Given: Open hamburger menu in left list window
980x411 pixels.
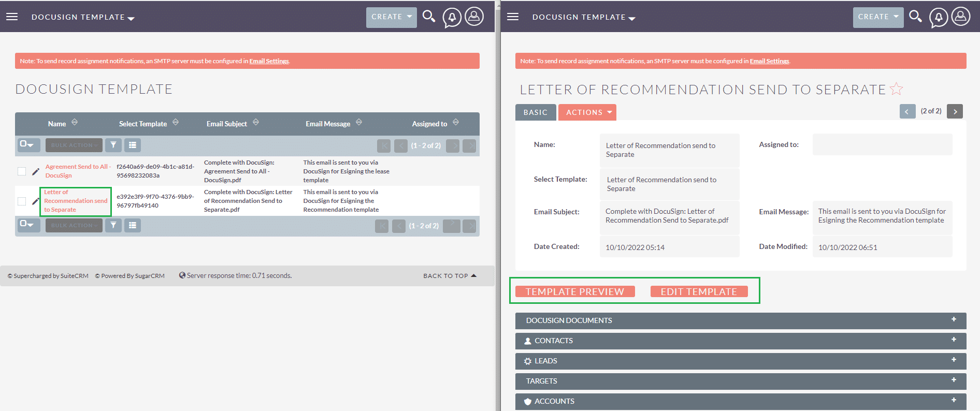Looking at the screenshot, I should click(12, 17).
